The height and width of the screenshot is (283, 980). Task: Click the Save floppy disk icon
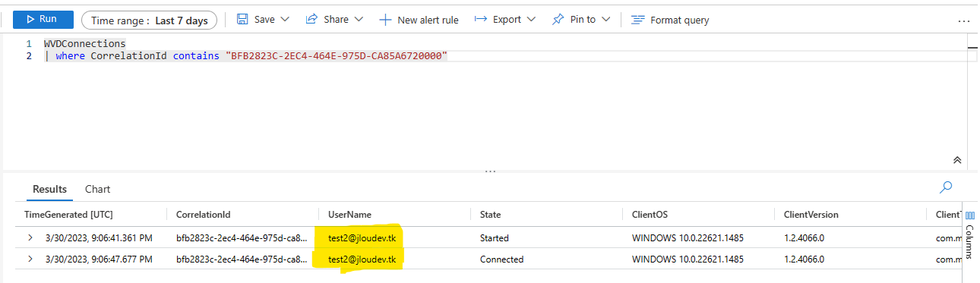coord(242,20)
